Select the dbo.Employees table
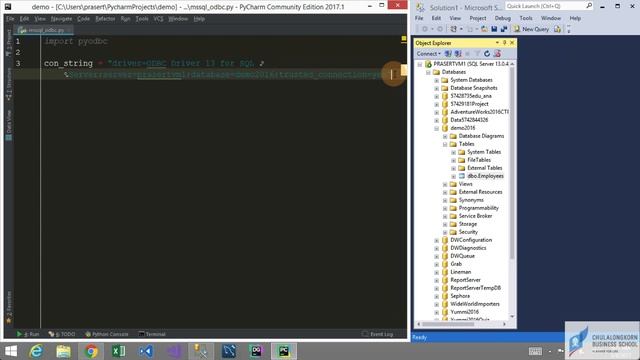The width and height of the screenshot is (640, 360). pyautogui.click(x=485, y=176)
